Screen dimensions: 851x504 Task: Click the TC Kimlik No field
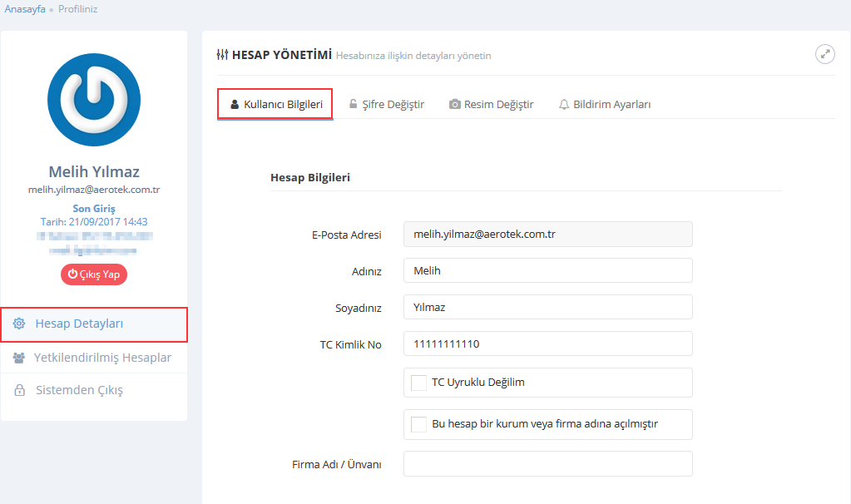[x=547, y=343]
